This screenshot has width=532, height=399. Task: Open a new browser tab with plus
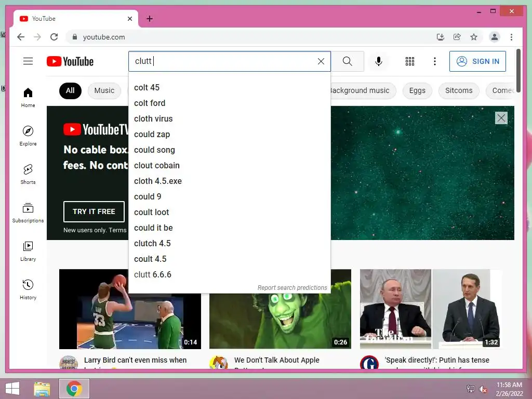coord(150,19)
